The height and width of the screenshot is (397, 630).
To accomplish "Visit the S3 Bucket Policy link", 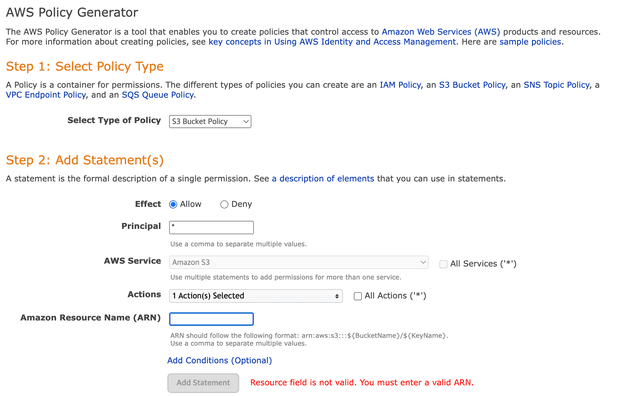I will 472,85.
